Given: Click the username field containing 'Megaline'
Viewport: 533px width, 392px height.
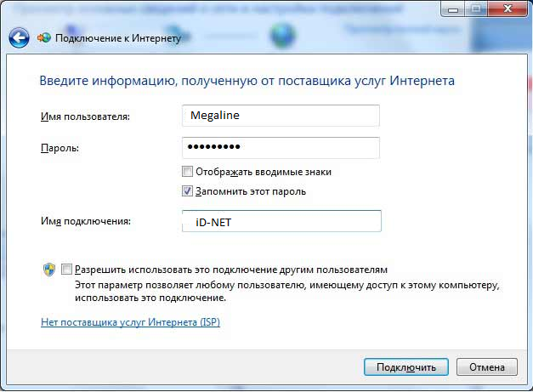Looking at the screenshot, I should point(281,115).
